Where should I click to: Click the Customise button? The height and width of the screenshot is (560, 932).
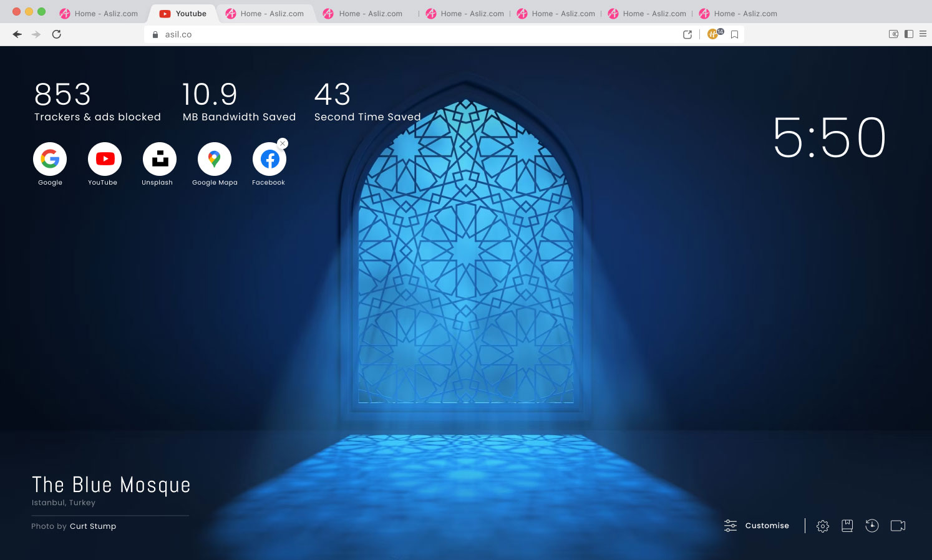pos(757,526)
